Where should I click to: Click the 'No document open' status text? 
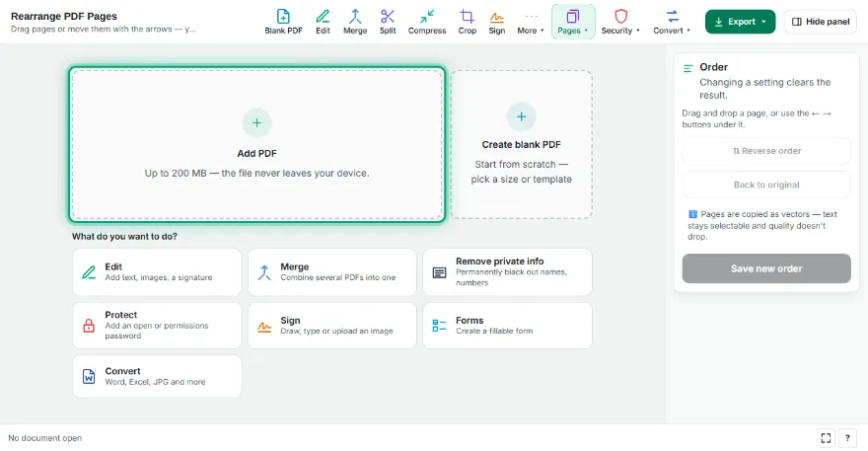tap(44, 438)
